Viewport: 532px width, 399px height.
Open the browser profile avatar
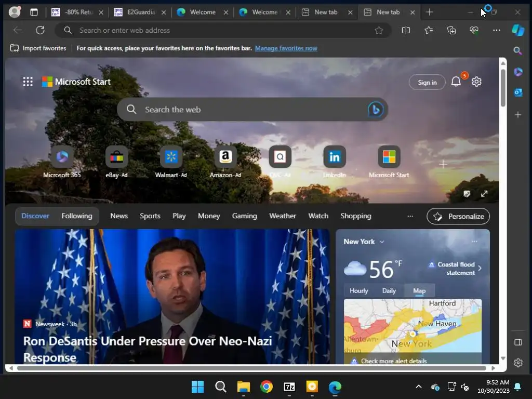tap(15, 12)
